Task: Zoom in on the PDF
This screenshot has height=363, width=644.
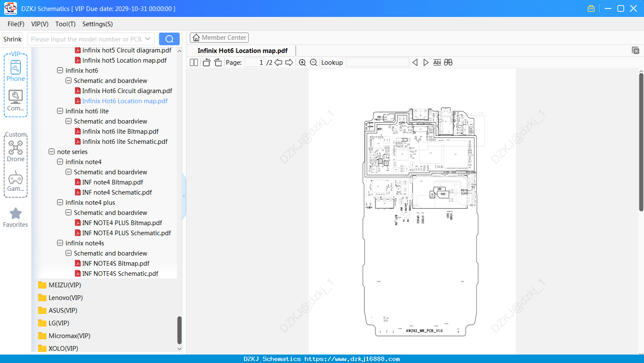Action: coord(302,63)
